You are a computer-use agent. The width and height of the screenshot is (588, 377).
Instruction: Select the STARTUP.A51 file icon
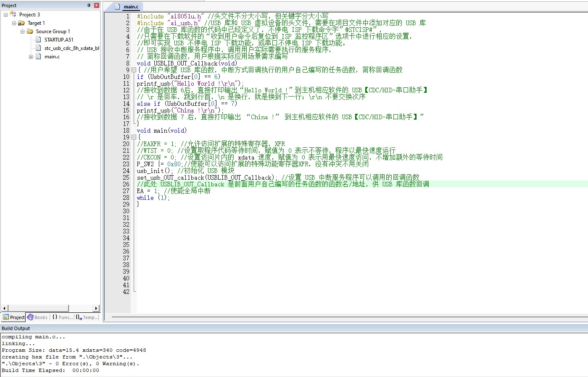point(39,39)
